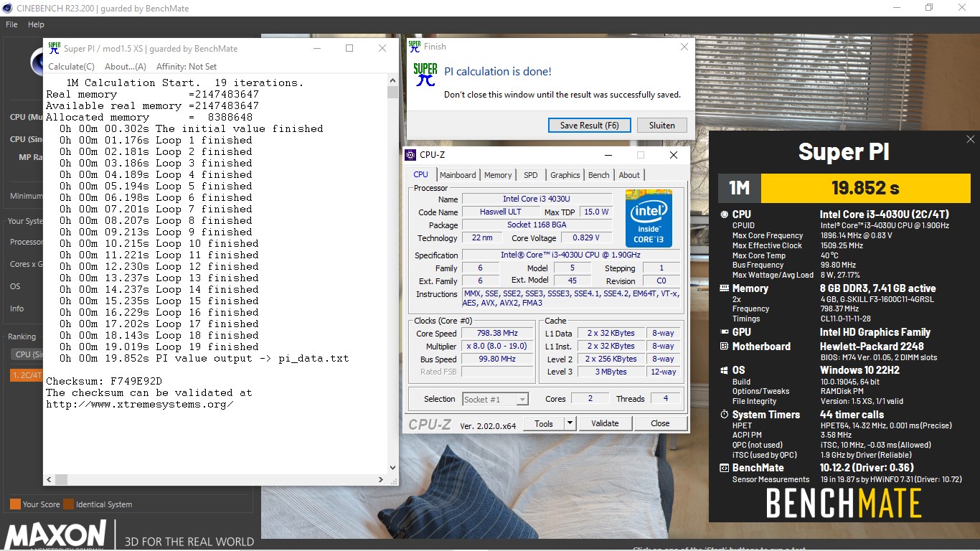Click the Super PI title bar icon
The height and width of the screenshot is (551, 980).
pos(54,48)
